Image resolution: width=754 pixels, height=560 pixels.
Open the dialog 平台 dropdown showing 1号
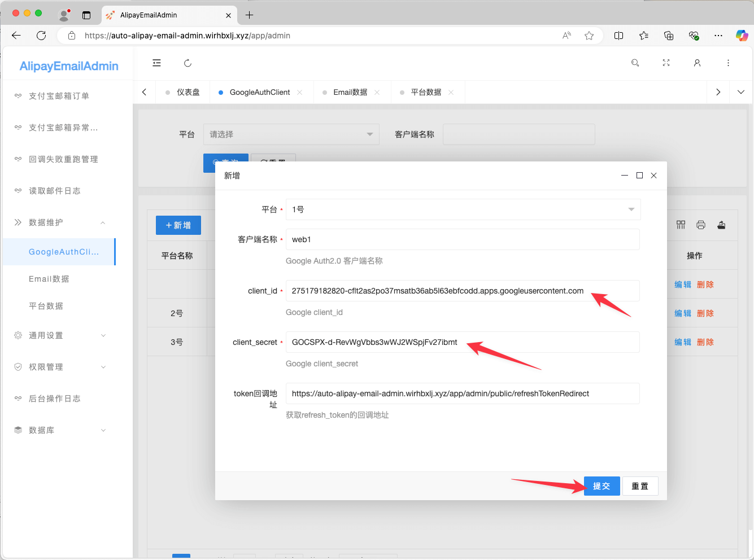[x=463, y=209]
